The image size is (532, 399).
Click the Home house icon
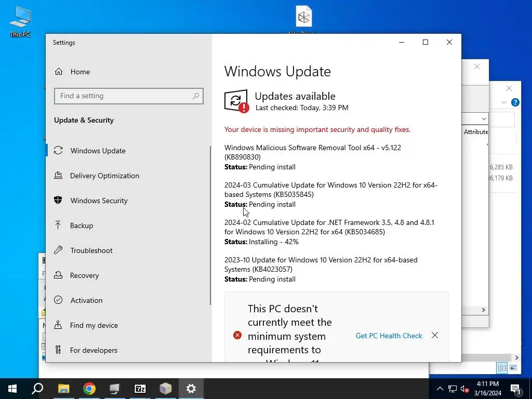pos(58,71)
